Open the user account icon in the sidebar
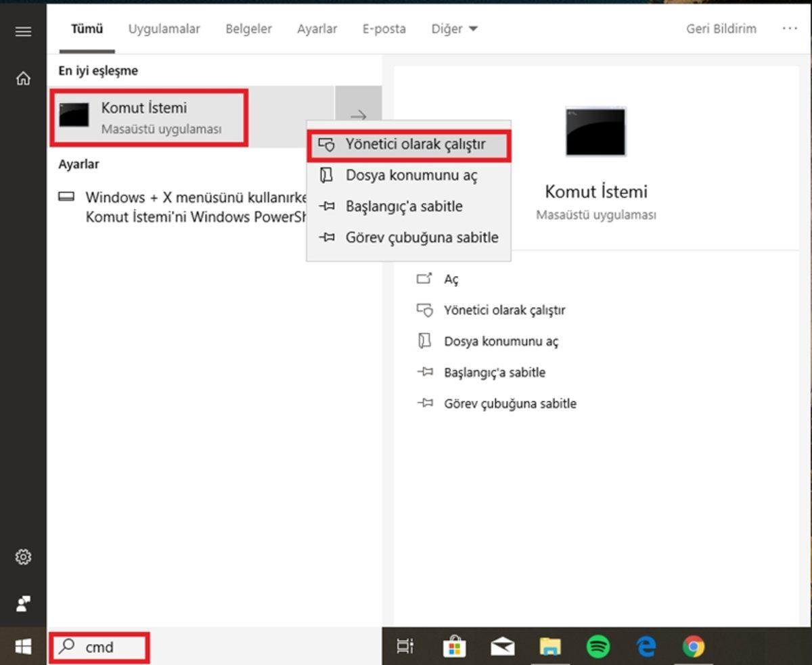812x665 pixels. (23, 603)
